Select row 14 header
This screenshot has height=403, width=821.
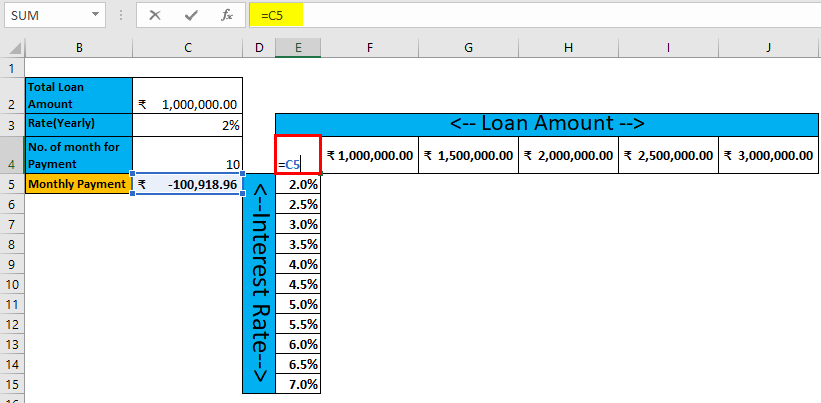13,364
